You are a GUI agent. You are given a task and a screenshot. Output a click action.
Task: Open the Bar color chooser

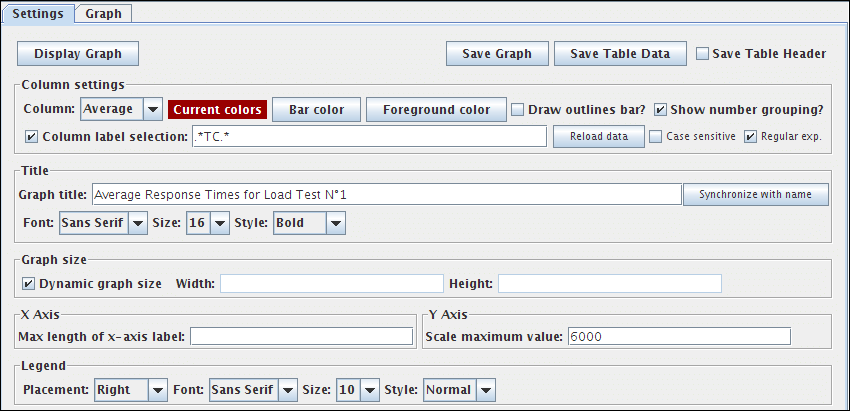(x=316, y=109)
